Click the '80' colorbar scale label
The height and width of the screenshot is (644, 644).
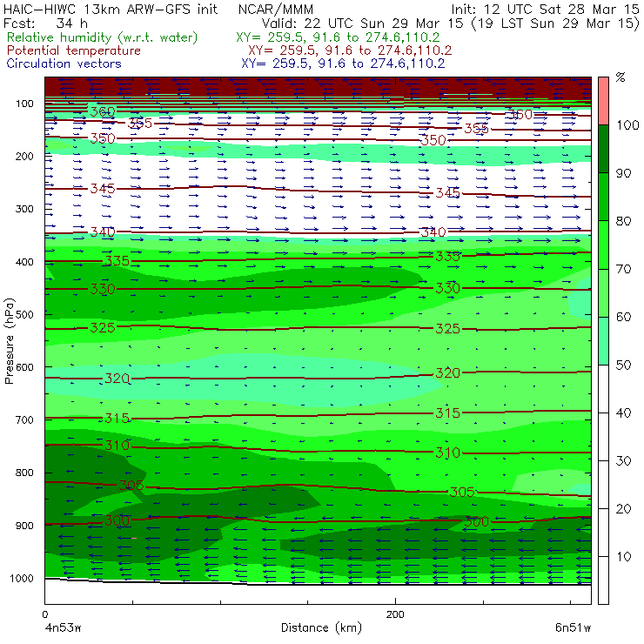(624, 221)
